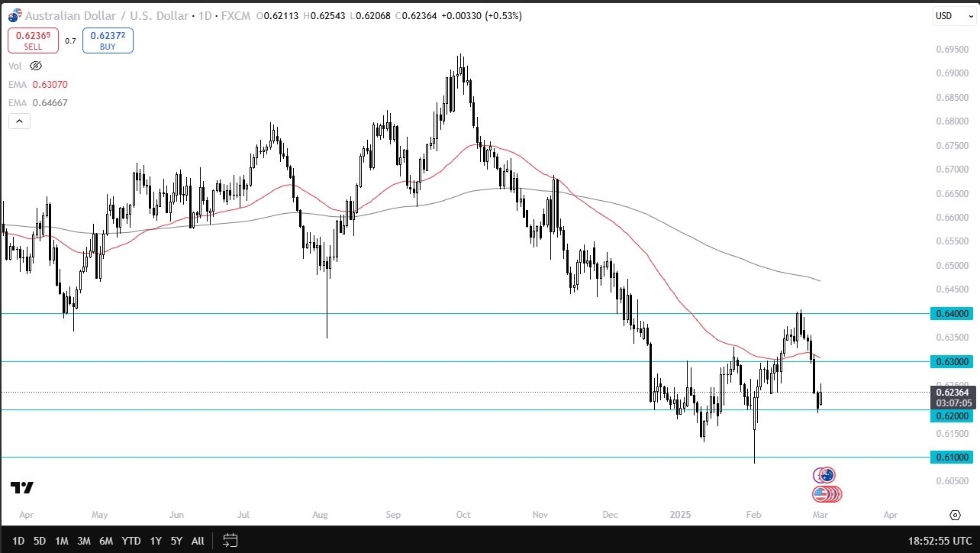Open the go-to-date calendar icon
980x553 pixels.
coord(230,541)
